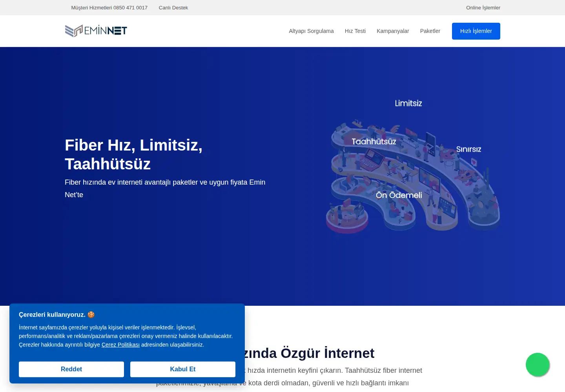Image resolution: width=565 pixels, height=392 pixels.
Task: Click the 'Limitsiz' label in illustration
Action: pyautogui.click(x=408, y=103)
